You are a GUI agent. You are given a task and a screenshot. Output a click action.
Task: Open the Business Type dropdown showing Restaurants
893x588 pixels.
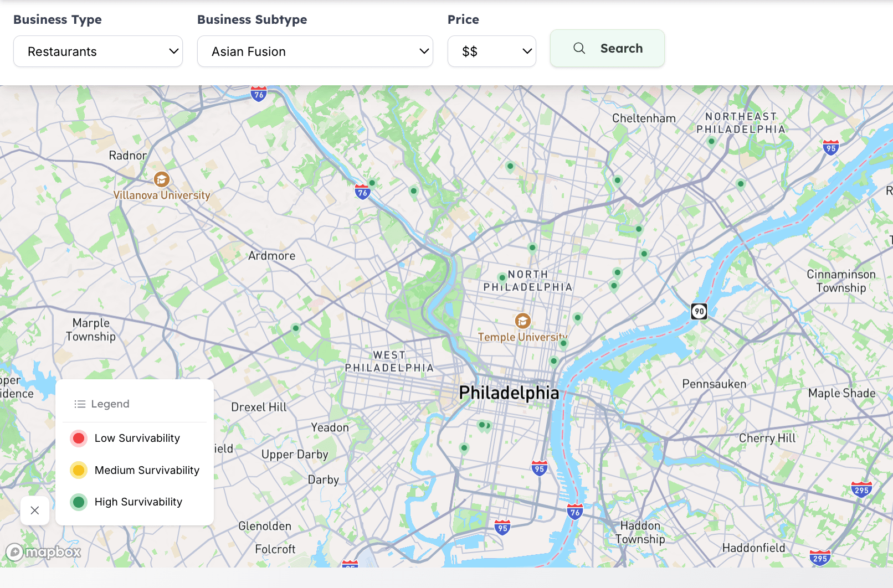pos(97,51)
